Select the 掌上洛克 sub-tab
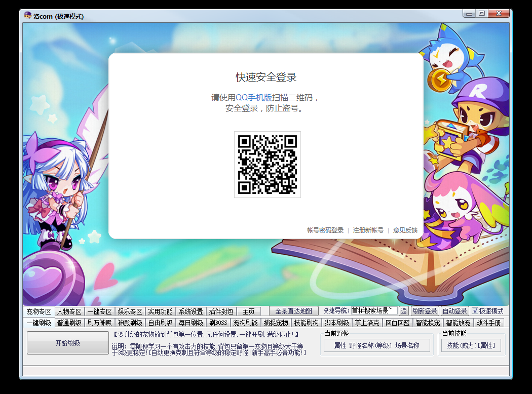Screen dimensions: 532x394 pyautogui.click(x=367, y=323)
